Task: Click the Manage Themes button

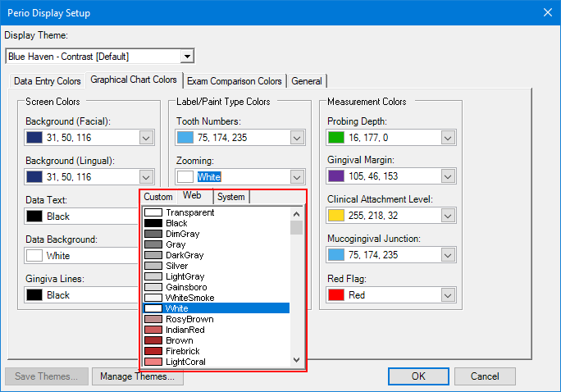Action: click(x=137, y=376)
